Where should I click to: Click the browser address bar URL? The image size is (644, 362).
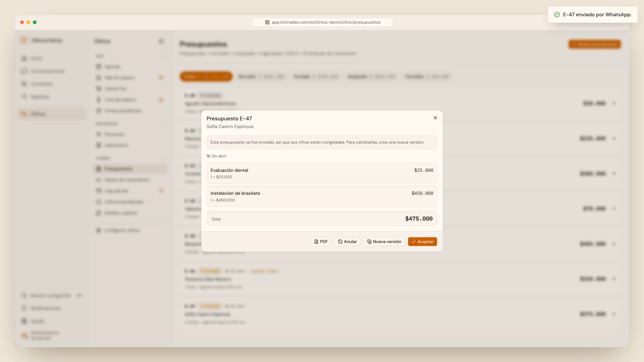[x=326, y=22]
